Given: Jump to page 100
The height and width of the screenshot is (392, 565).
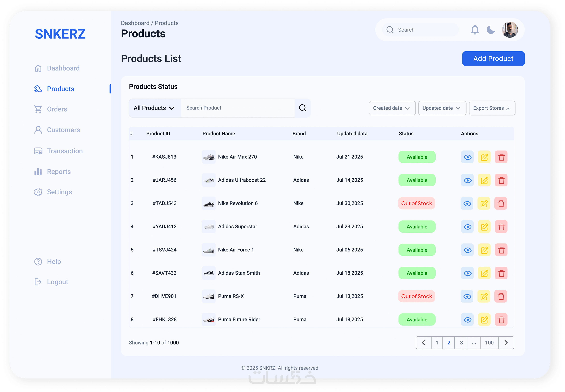Looking at the screenshot, I should (489, 343).
